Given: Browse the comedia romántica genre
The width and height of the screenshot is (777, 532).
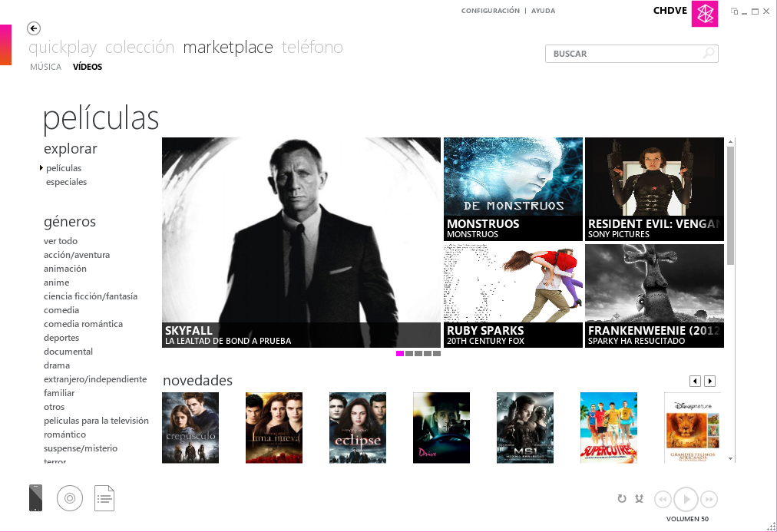Looking at the screenshot, I should coord(83,324).
